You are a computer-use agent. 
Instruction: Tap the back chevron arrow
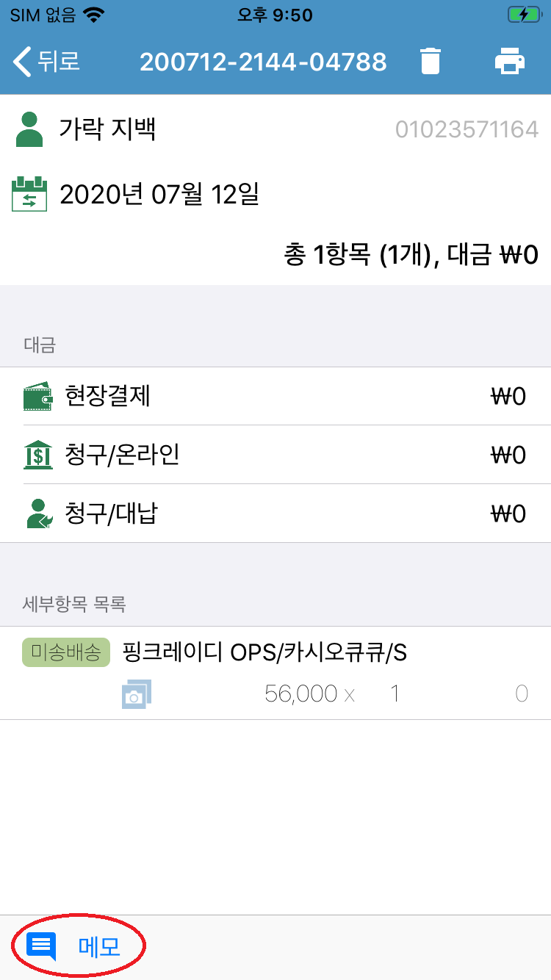[x=23, y=61]
